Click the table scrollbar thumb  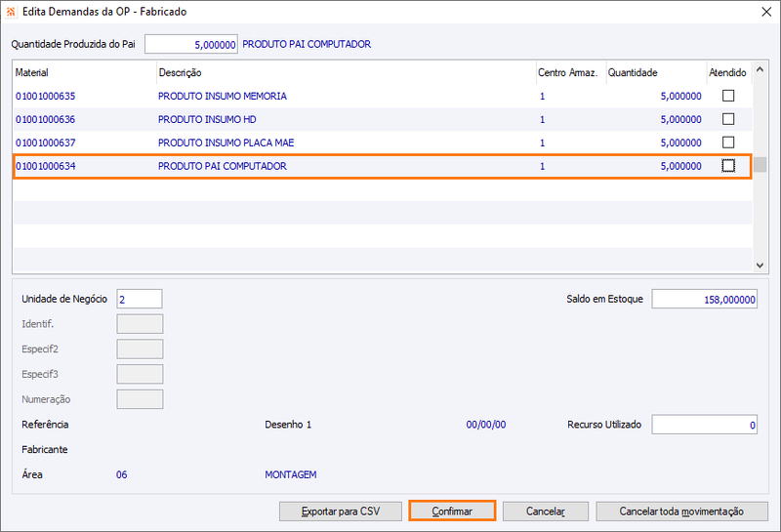(760, 164)
